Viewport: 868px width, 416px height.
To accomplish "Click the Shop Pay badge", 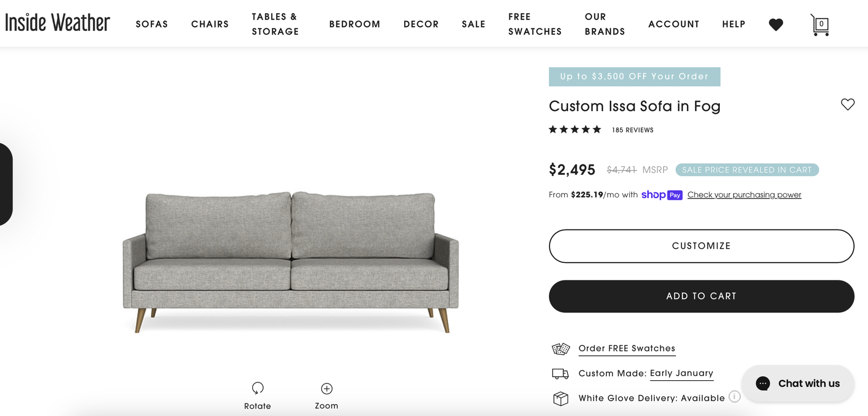I will tap(662, 194).
